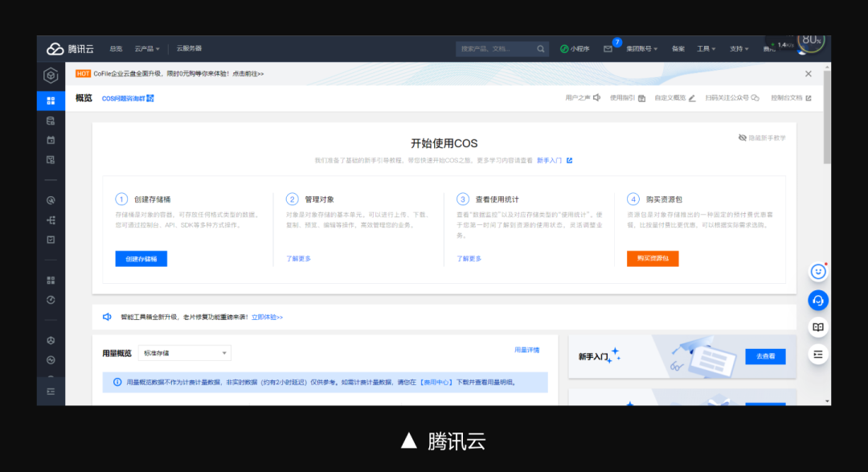Open the fourth sidebar icon below calendar
The height and width of the screenshot is (472, 868).
pyautogui.click(x=51, y=160)
